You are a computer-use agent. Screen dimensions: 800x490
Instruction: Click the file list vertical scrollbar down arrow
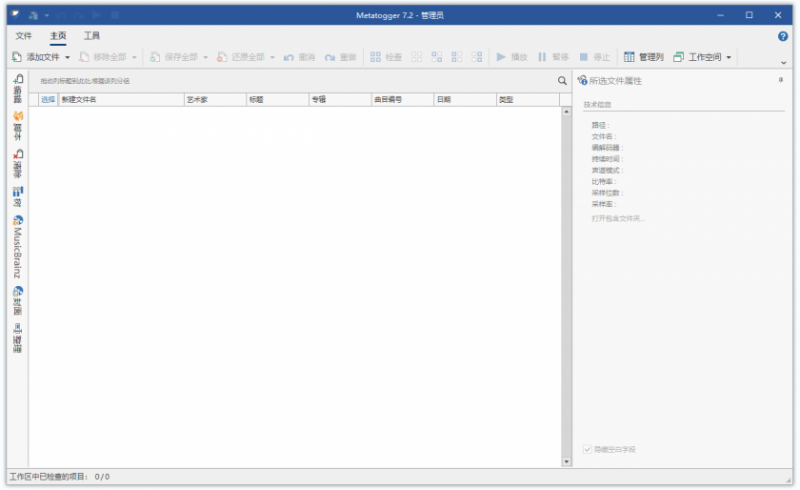566,461
